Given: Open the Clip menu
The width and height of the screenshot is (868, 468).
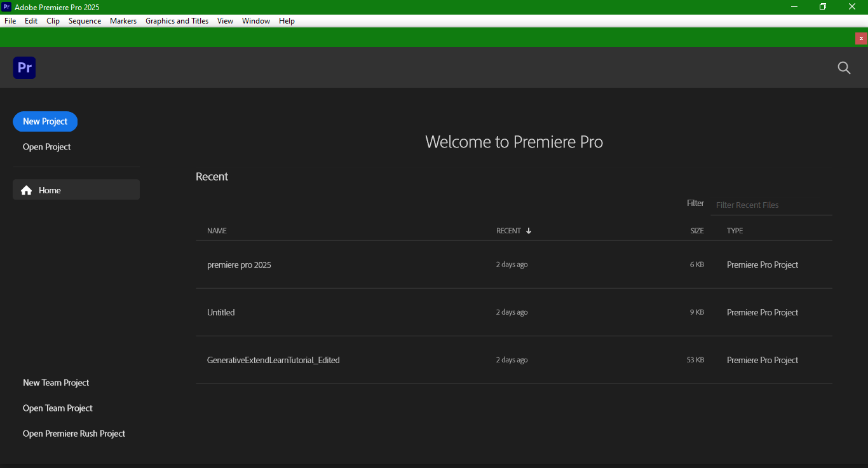Looking at the screenshot, I should click(53, 21).
